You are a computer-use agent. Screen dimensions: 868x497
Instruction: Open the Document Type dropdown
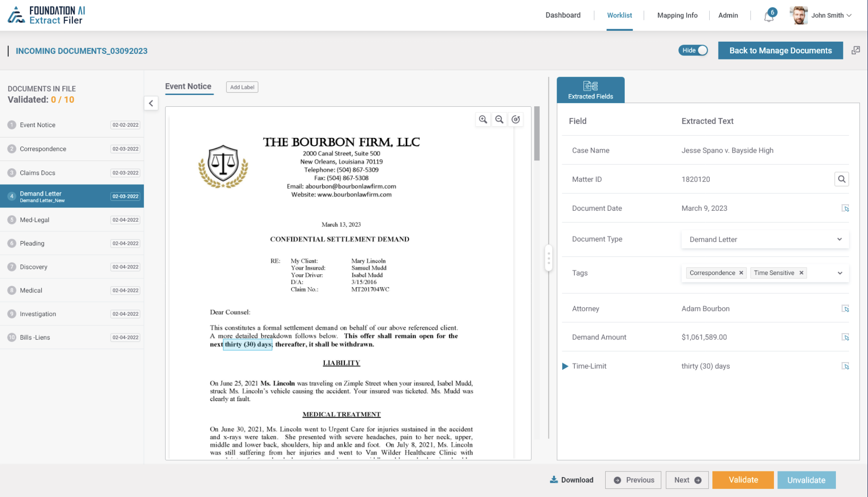(840, 239)
